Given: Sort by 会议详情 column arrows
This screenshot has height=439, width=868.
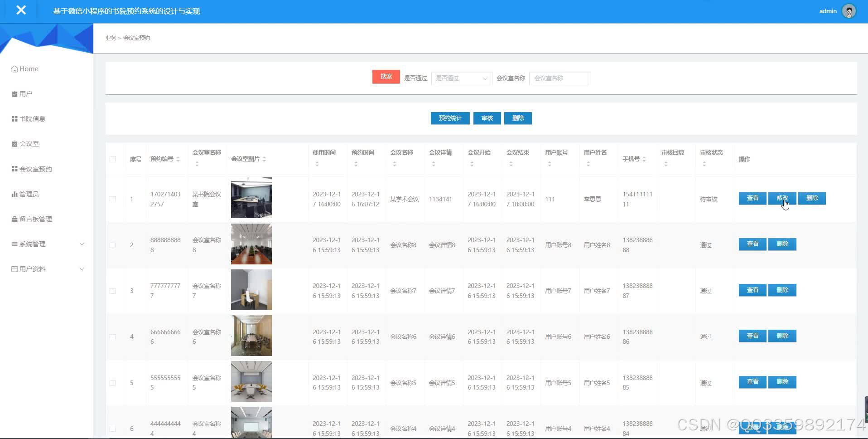Looking at the screenshot, I should pyautogui.click(x=434, y=164).
